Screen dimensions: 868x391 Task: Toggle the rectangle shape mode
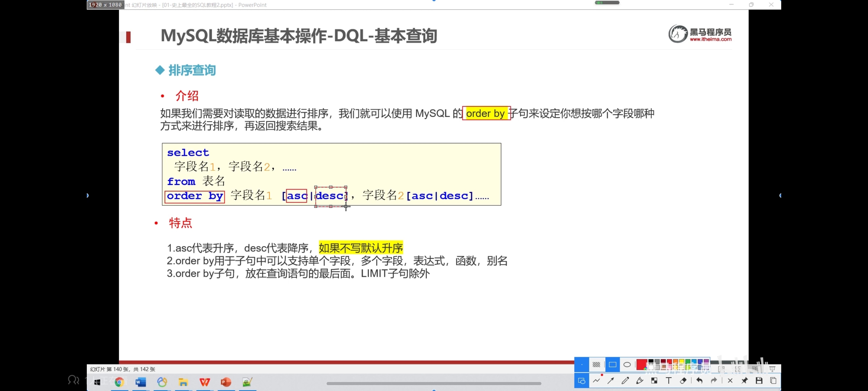[612, 364]
